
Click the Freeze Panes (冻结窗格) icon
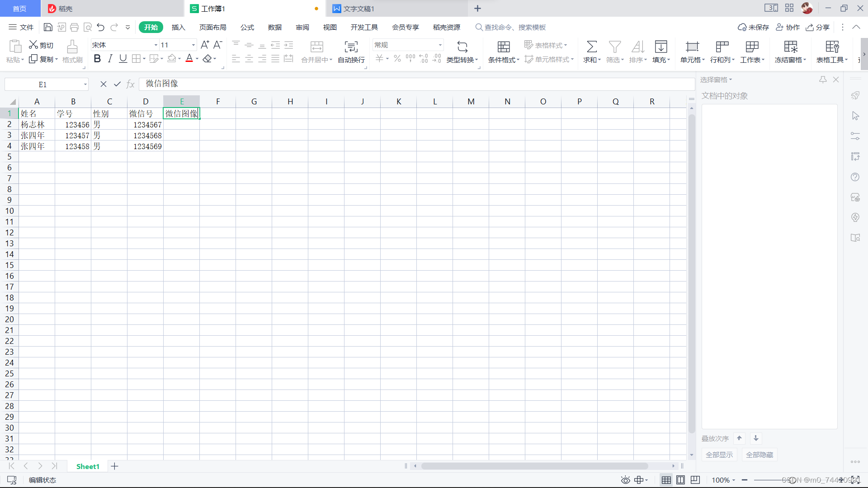[x=790, y=47]
